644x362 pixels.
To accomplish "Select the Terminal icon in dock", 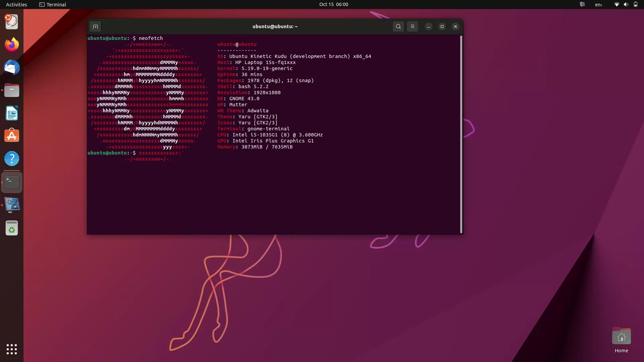I will pyautogui.click(x=12, y=182).
